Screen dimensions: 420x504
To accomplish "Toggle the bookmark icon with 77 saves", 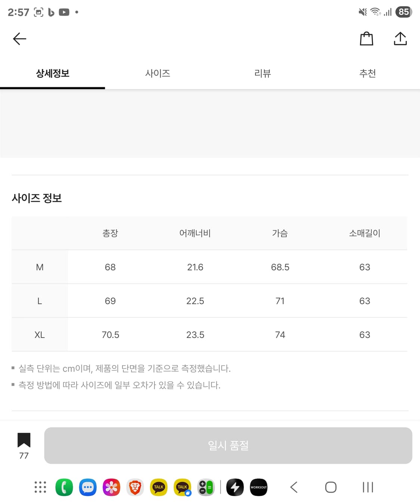I will [x=24, y=441].
